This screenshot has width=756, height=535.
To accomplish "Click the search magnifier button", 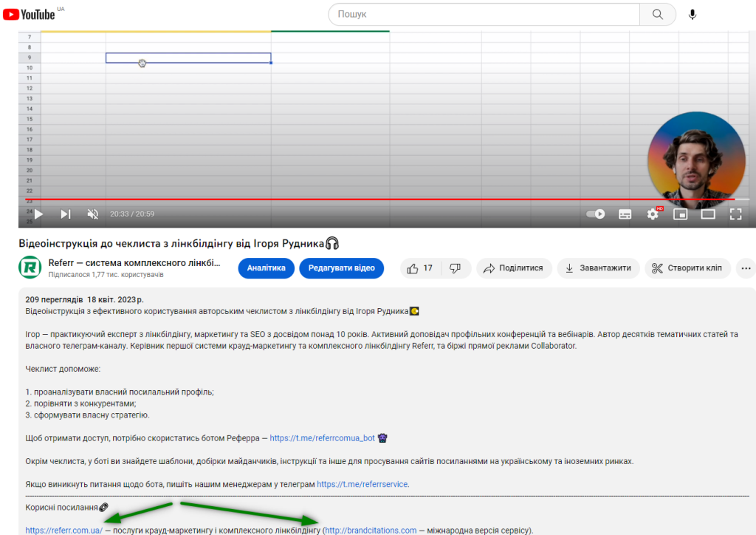I will point(657,15).
